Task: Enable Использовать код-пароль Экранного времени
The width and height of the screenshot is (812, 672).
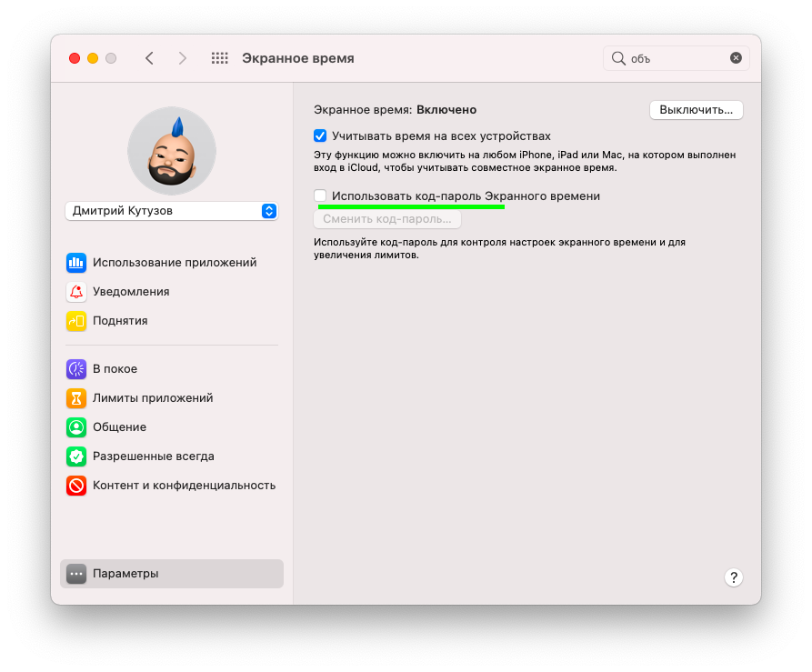Action: [320, 196]
